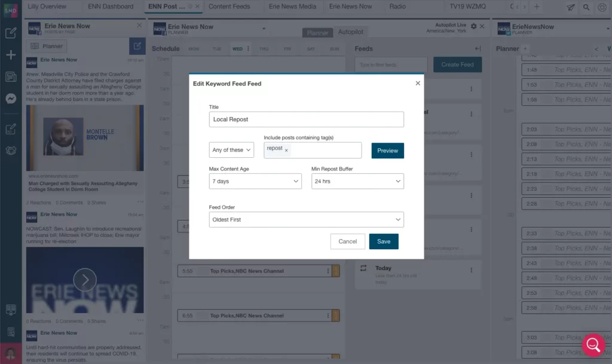Open the compose post icon in sidebar

(x=11, y=33)
